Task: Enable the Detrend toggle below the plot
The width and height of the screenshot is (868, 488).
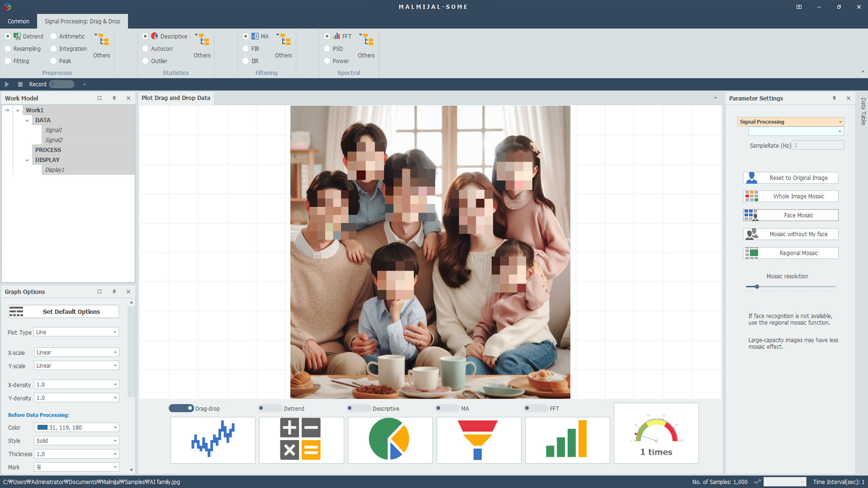Action: point(270,408)
